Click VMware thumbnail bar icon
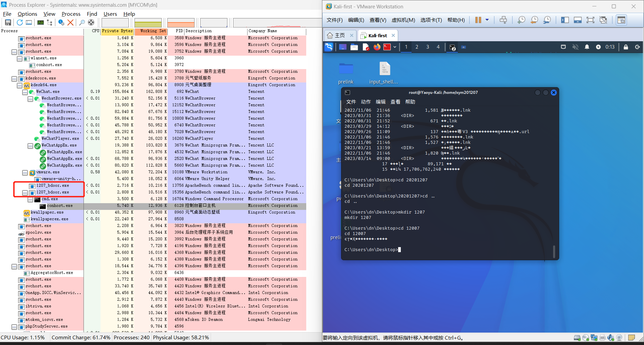 point(578,20)
